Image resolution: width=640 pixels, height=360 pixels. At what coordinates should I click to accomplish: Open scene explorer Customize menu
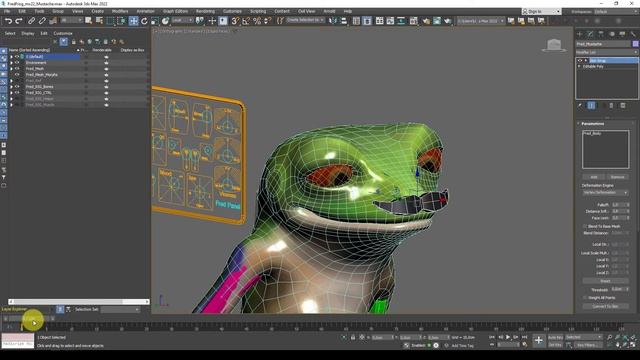coord(63,33)
